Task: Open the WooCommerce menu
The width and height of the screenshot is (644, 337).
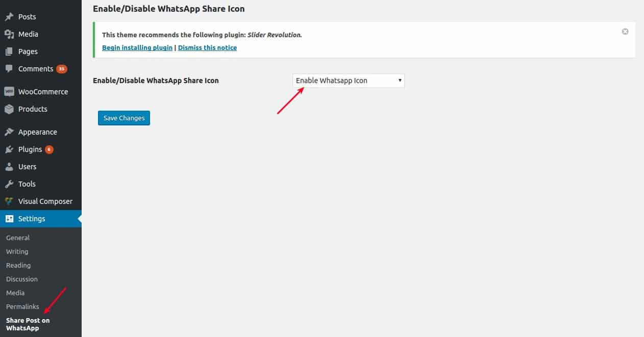Action: pyautogui.click(x=41, y=92)
